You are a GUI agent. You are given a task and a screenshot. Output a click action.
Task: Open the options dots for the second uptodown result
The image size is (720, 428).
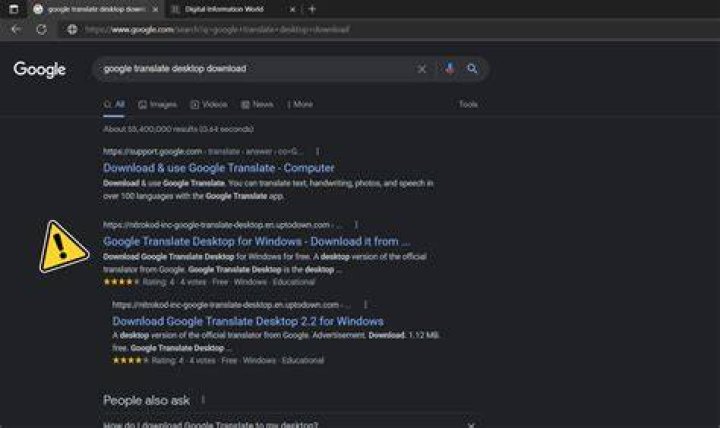[366, 304]
